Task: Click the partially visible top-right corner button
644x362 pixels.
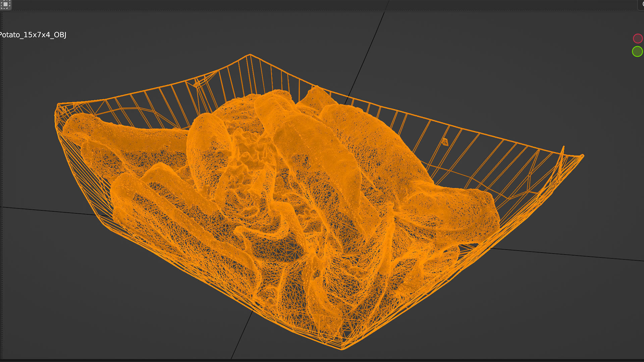Action: 641,4
